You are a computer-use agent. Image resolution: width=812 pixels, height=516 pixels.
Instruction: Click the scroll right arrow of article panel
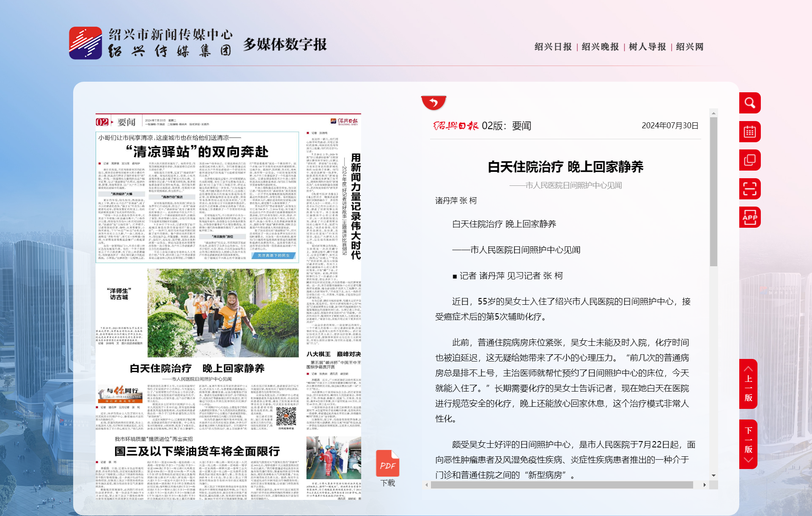coord(705,485)
